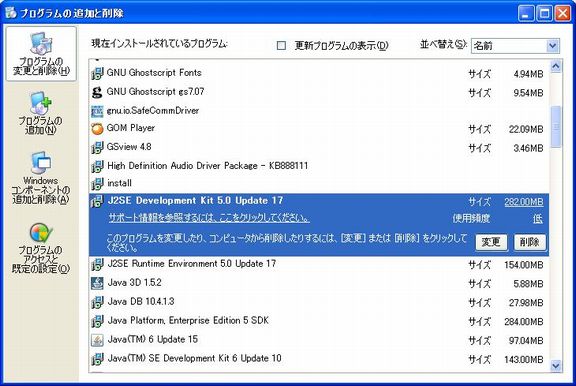Select High Definition Audio Driver Package entry
This screenshot has height=386, width=576.
pos(319,166)
